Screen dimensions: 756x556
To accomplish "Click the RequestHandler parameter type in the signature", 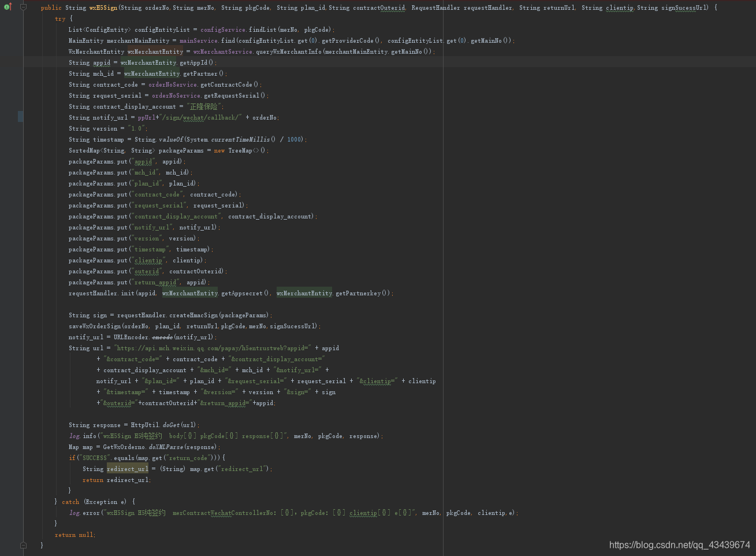I will [436, 8].
